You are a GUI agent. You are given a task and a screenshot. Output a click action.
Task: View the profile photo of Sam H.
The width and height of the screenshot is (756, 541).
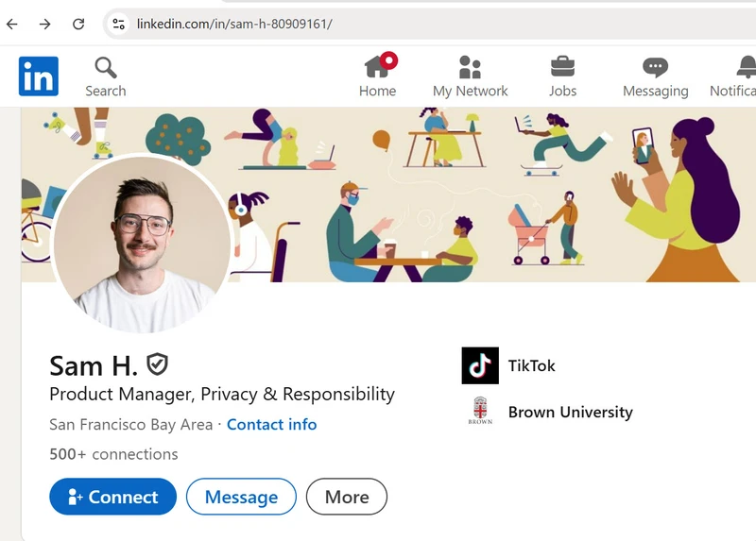click(x=142, y=243)
